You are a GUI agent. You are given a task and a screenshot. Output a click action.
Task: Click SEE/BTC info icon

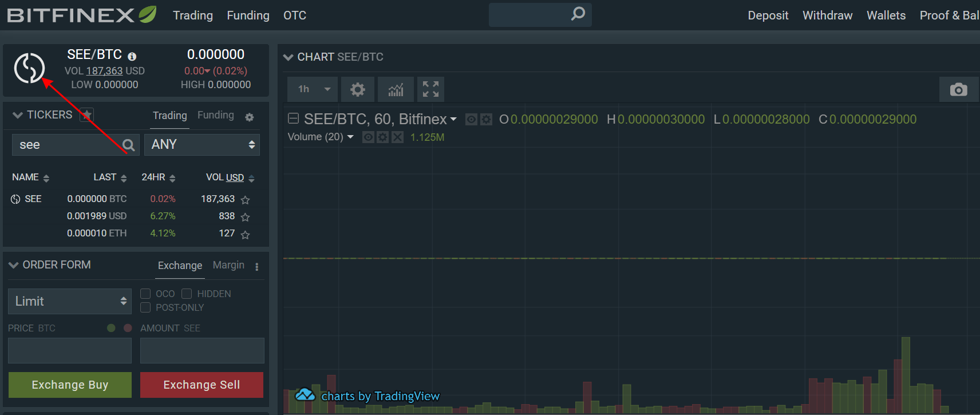tap(132, 57)
